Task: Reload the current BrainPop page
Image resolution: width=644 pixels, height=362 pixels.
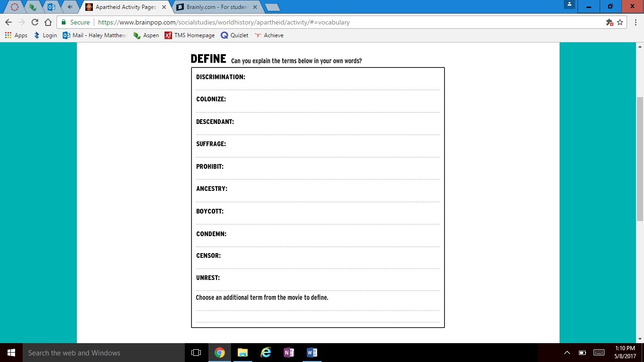Action: pos(35,22)
